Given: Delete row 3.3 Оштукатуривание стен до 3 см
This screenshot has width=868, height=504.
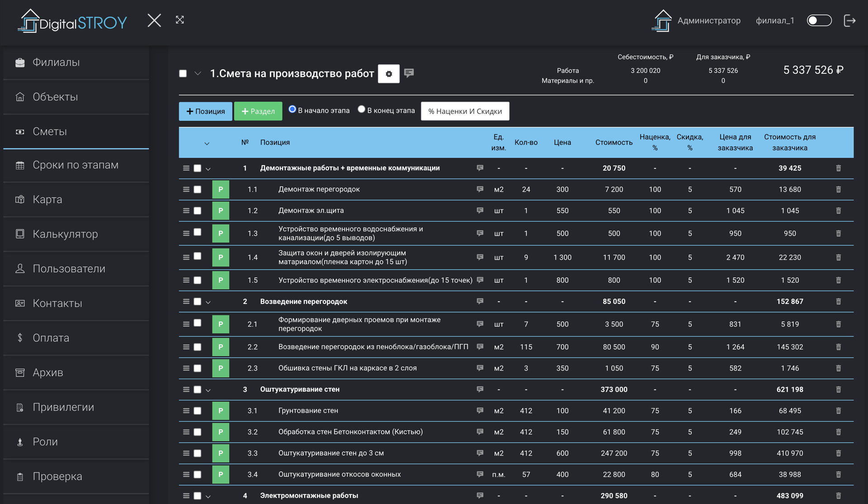Looking at the screenshot, I should [x=839, y=453].
